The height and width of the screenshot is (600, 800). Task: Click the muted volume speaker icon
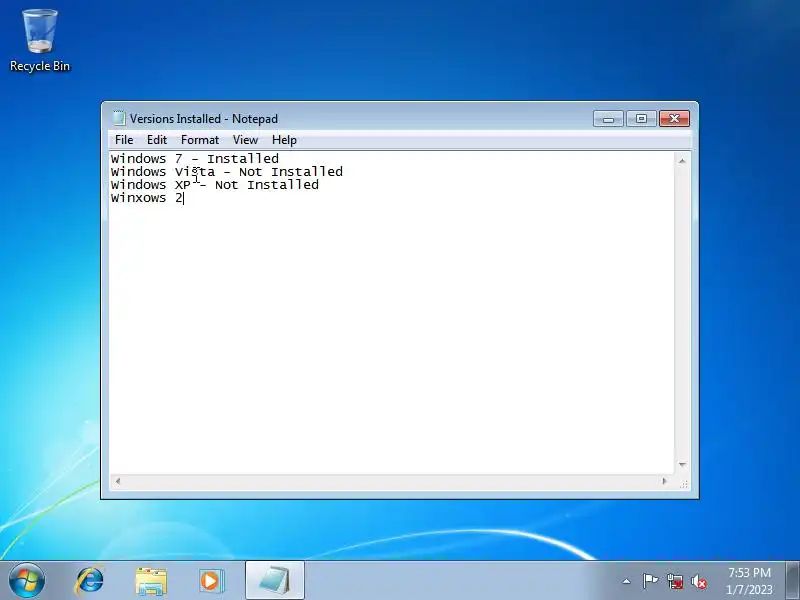point(699,581)
